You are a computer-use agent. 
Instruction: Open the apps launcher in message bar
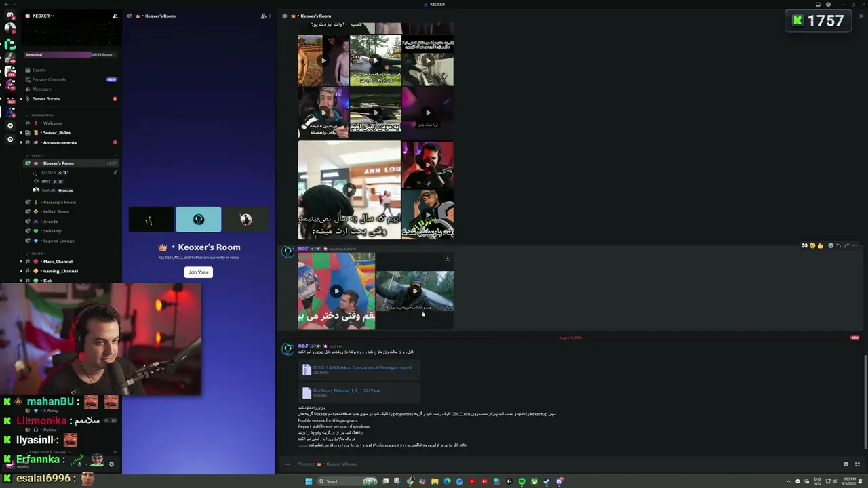[857, 464]
